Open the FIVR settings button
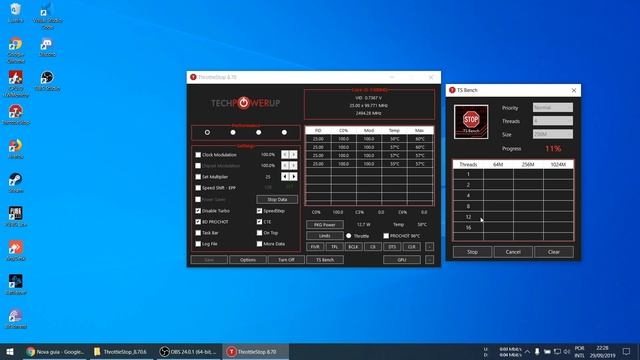This screenshot has height=360, width=640. pyautogui.click(x=315, y=247)
